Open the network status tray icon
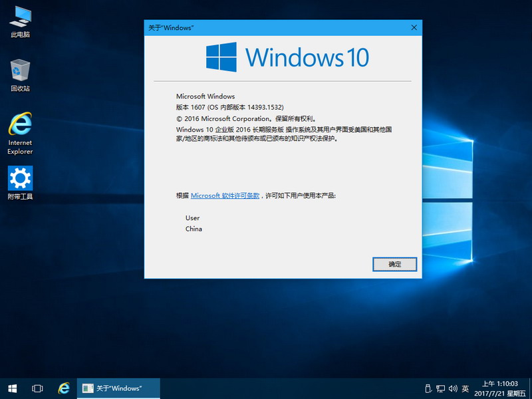 pyautogui.click(x=440, y=389)
